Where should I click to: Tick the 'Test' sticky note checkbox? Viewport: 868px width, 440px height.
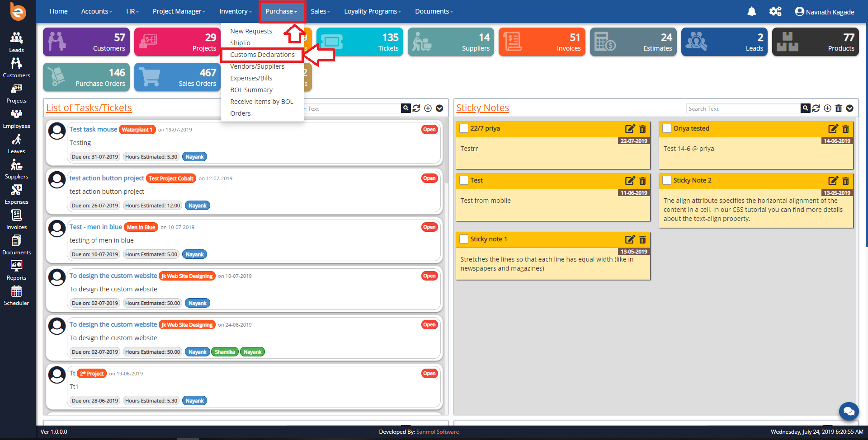tap(463, 180)
